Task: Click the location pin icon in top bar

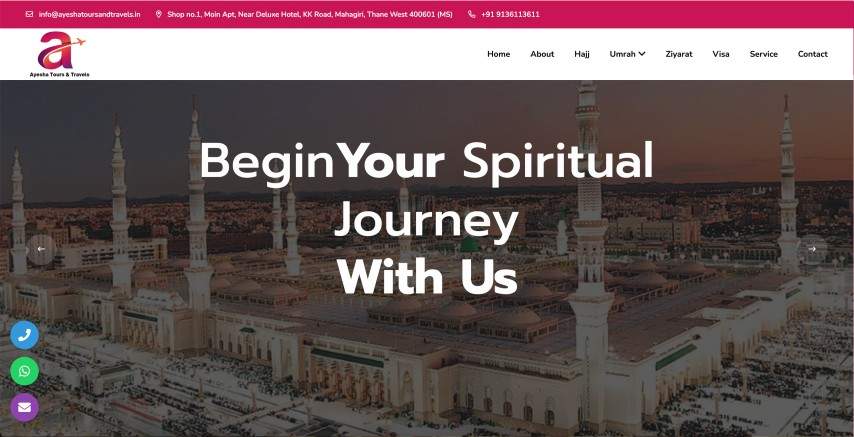Action: click(x=158, y=14)
